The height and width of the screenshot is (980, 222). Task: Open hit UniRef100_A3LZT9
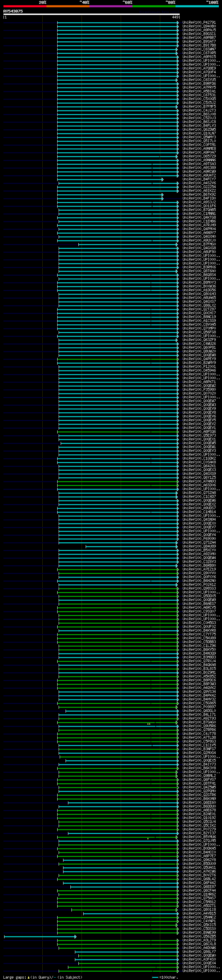click(199, 940)
